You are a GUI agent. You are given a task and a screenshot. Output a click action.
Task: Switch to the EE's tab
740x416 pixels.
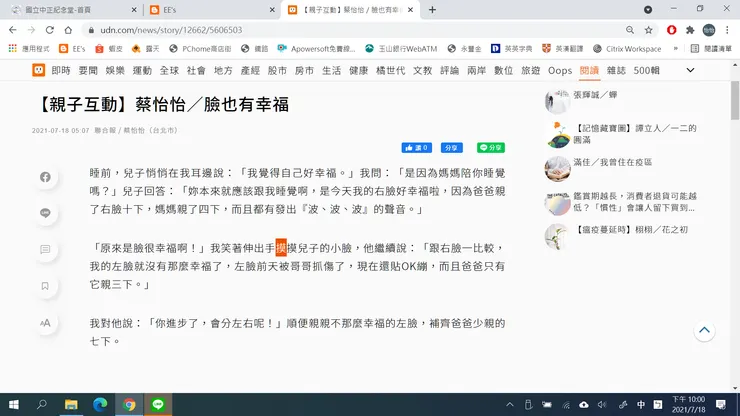[212, 10]
